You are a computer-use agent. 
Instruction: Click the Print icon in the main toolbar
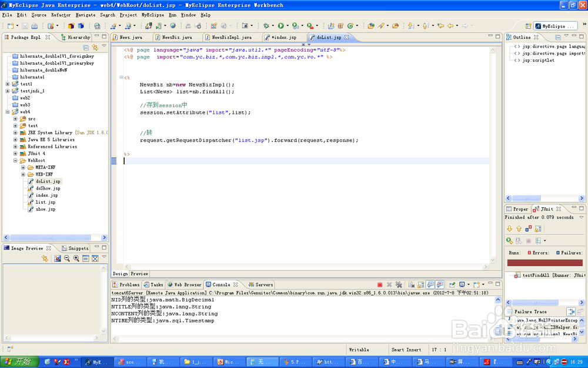click(34, 26)
